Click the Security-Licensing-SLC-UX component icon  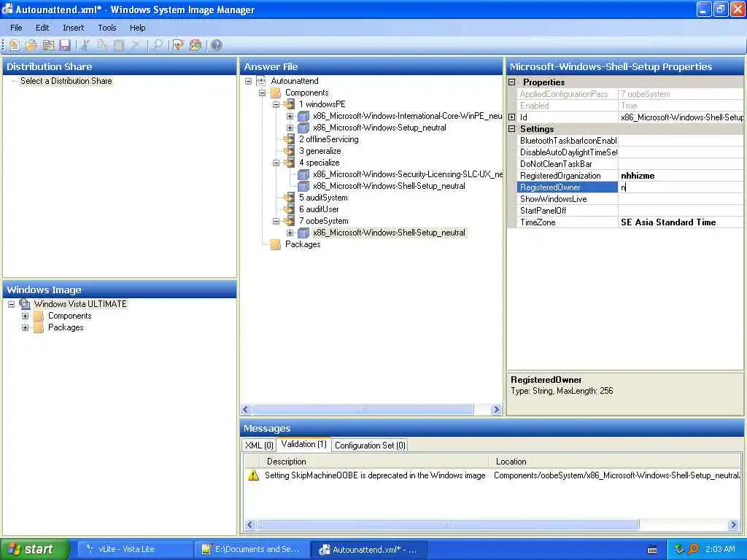(x=303, y=174)
